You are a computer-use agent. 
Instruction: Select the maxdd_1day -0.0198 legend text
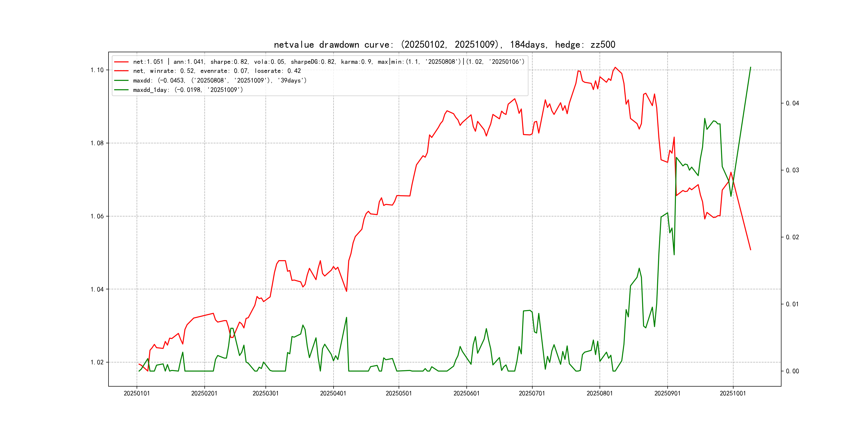point(188,90)
